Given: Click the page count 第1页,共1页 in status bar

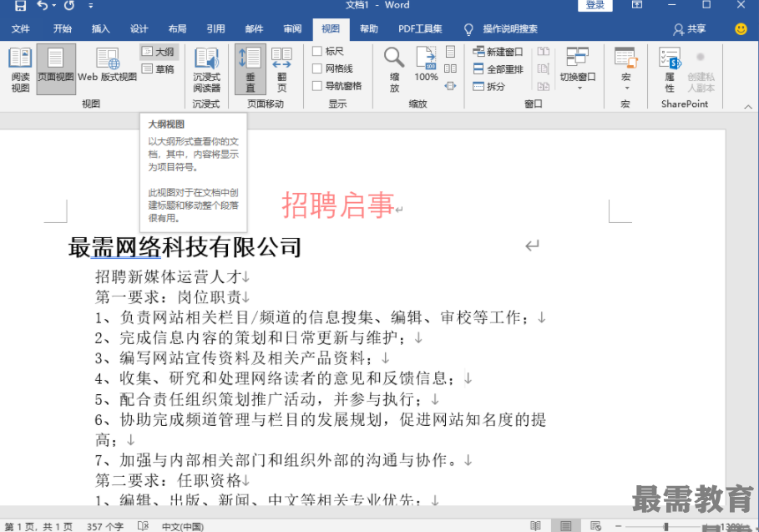Looking at the screenshot, I should coord(38,526).
